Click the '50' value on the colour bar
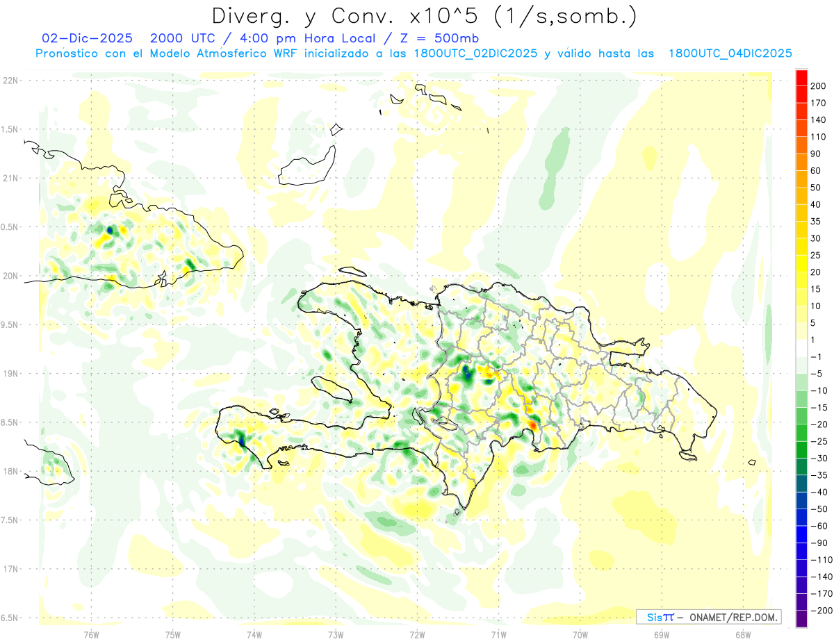The height and width of the screenshot is (644, 834). [817, 188]
